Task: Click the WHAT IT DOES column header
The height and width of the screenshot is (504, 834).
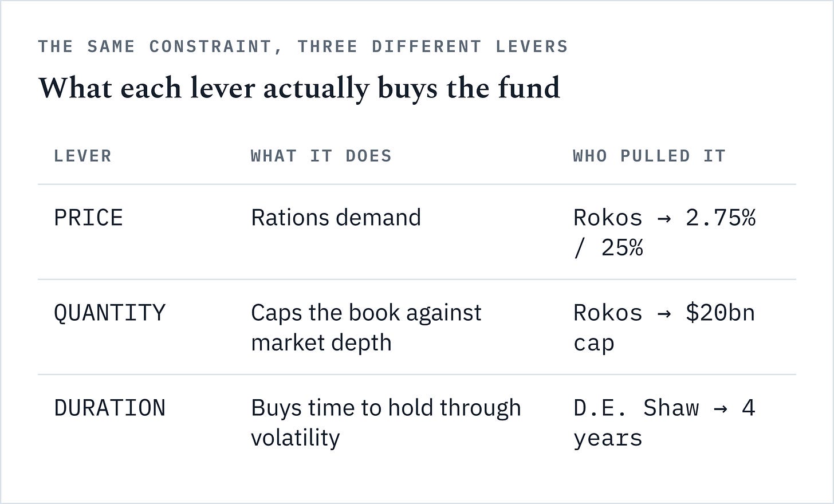Action: coord(321,156)
